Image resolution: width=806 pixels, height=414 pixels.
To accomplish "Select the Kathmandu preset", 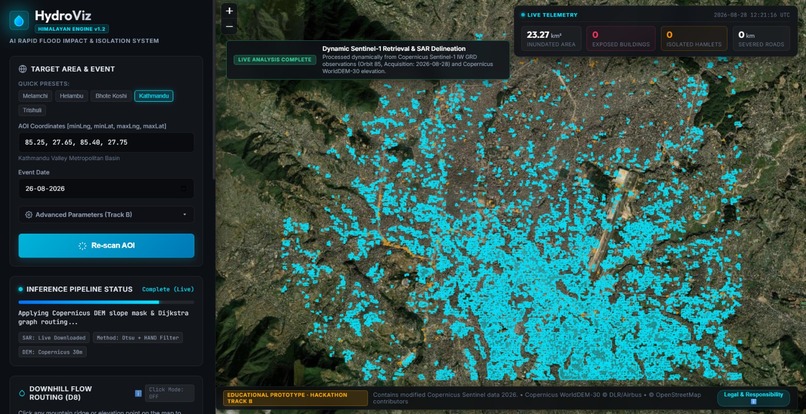I will coord(154,96).
